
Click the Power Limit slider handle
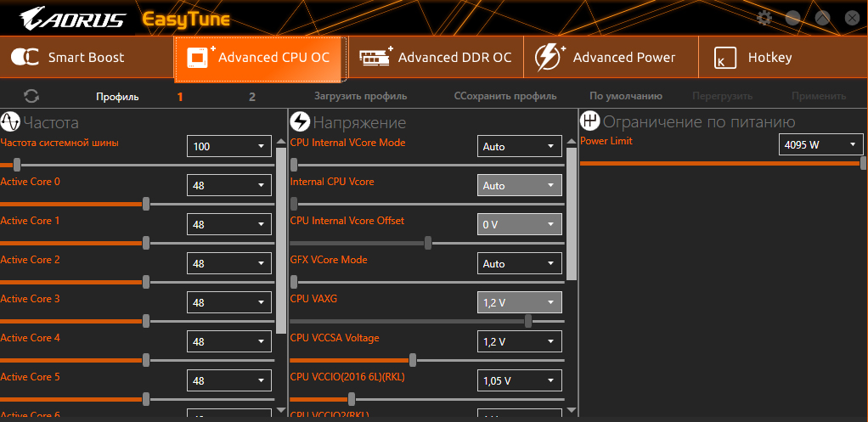[x=864, y=163]
